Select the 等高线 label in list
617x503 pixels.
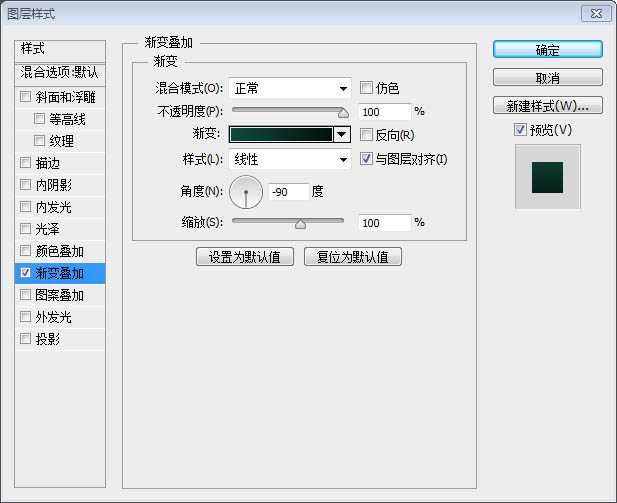tap(67, 119)
